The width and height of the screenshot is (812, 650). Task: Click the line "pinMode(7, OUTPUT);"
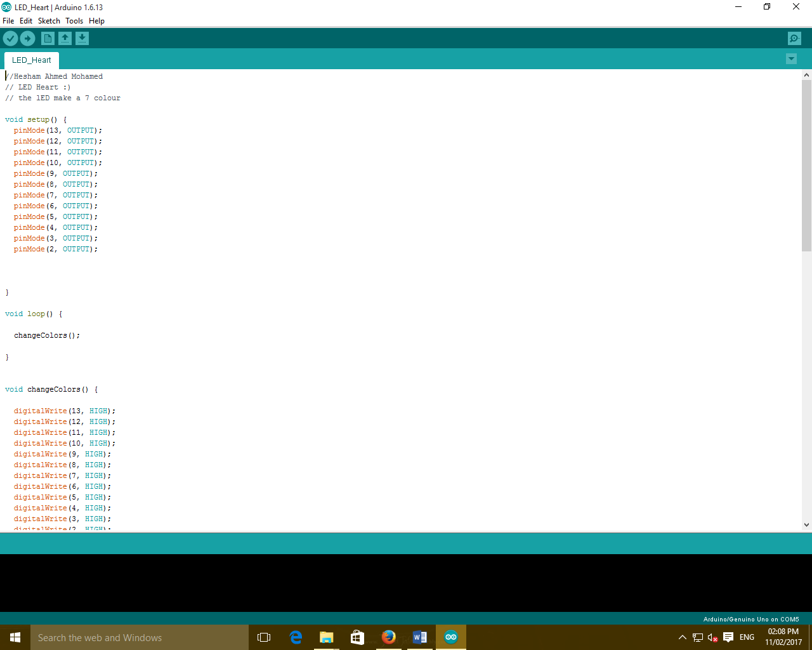point(56,195)
